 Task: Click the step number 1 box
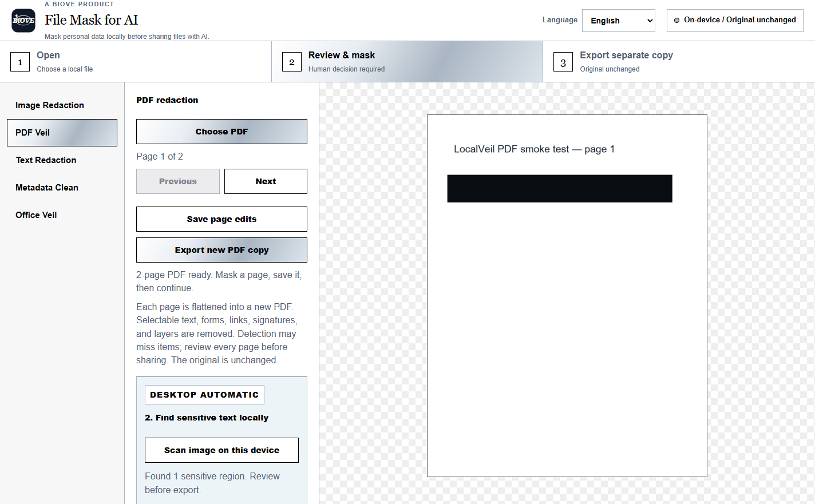coord(20,62)
